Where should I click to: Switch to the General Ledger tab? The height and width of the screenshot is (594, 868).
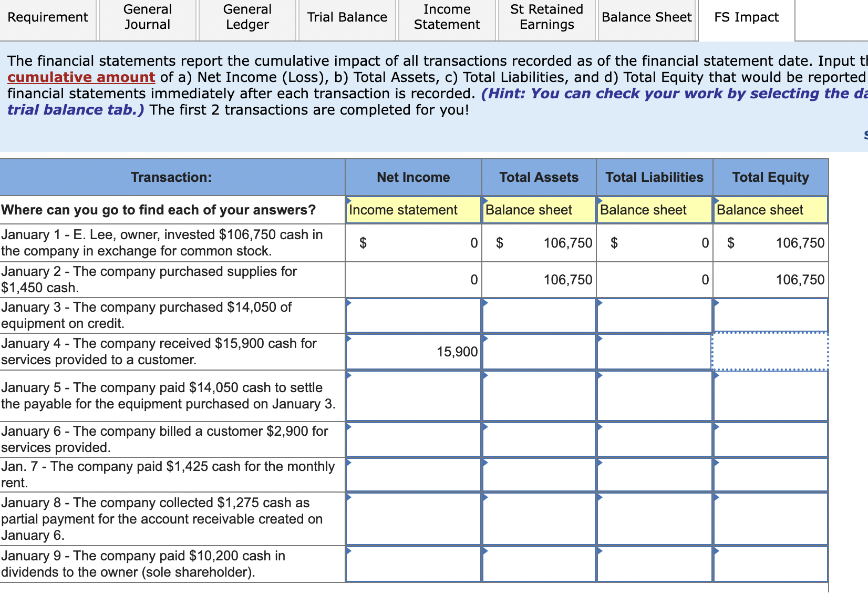point(246,17)
